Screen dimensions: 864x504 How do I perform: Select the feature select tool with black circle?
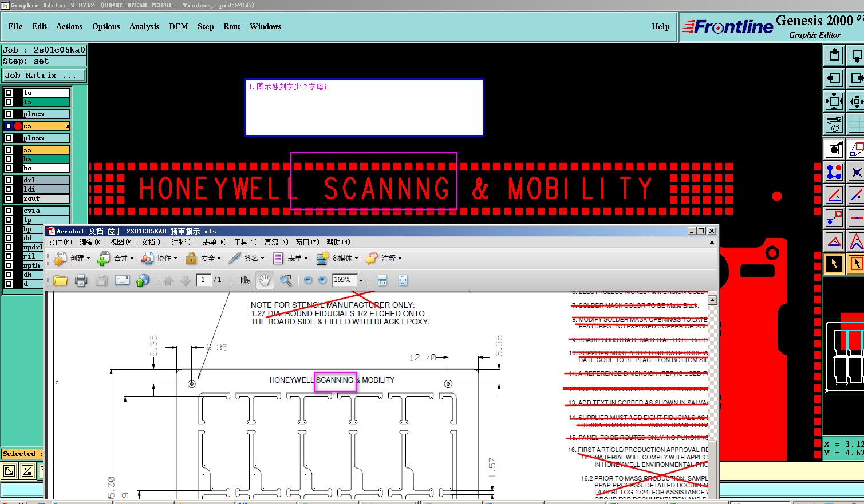834,149
